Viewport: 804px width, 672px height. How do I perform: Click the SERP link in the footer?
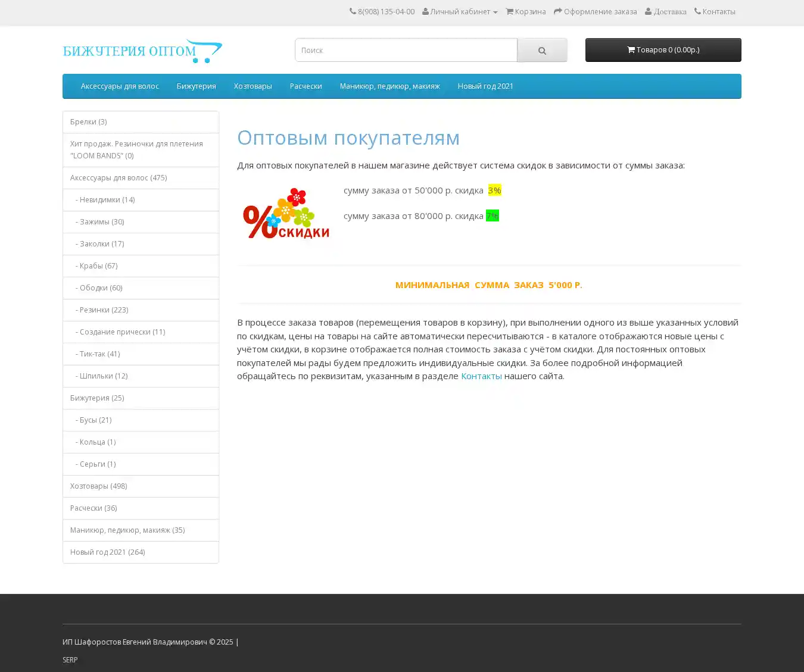(x=70, y=660)
